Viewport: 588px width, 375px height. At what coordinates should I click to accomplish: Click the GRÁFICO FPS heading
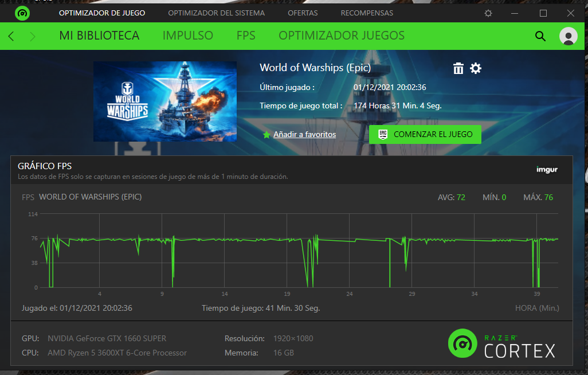click(45, 166)
